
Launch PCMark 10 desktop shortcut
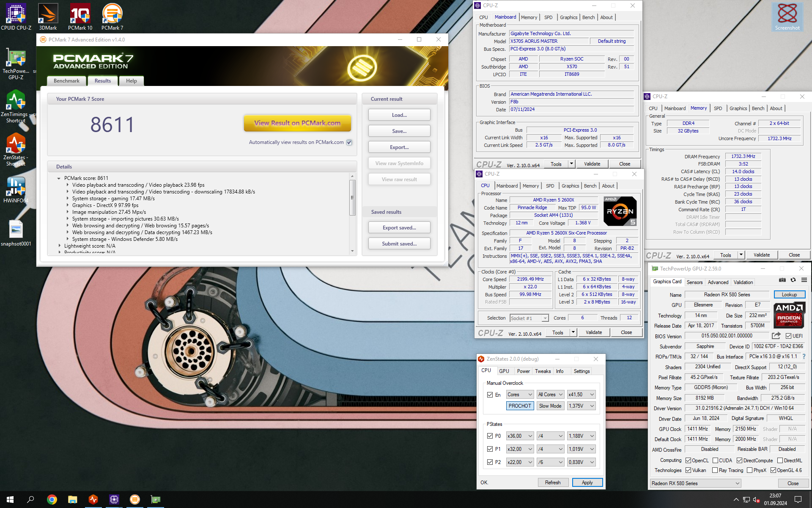[x=80, y=17]
